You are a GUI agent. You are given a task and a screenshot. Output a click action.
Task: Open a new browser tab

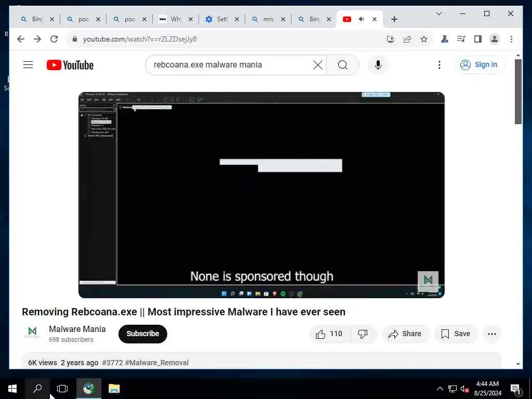click(x=394, y=19)
